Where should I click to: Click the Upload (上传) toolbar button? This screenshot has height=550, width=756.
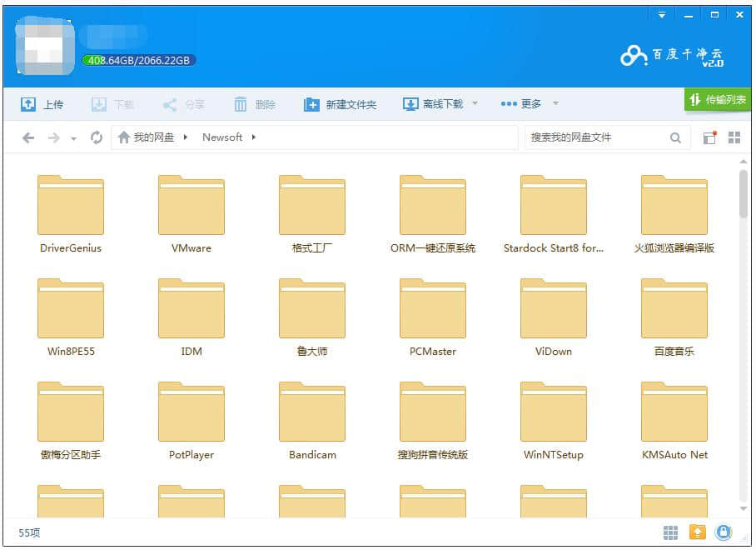point(42,104)
